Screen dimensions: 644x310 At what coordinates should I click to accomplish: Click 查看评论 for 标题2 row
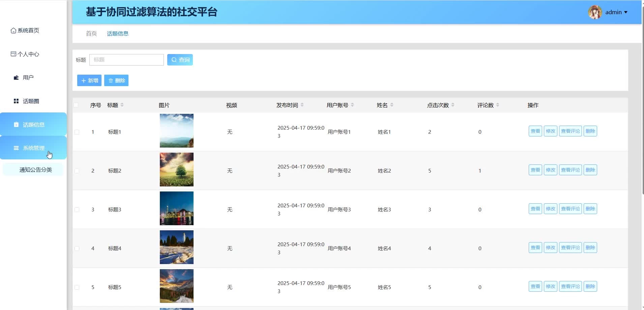pyautogui.click(x=570, y=170)
